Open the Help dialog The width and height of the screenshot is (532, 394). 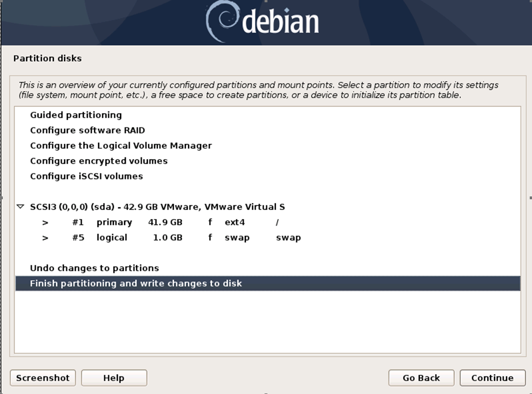click(113, 378)
